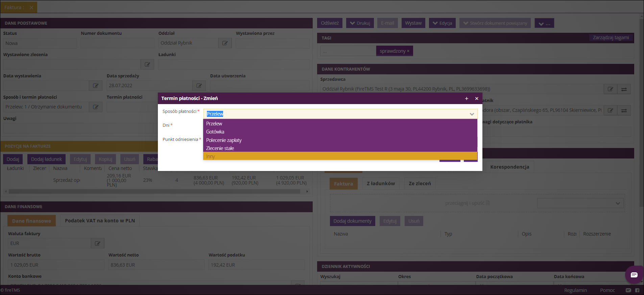Click Dodaj dokumenty button
The width and height of the screenshot is (644, 295).
click(352, 221)
